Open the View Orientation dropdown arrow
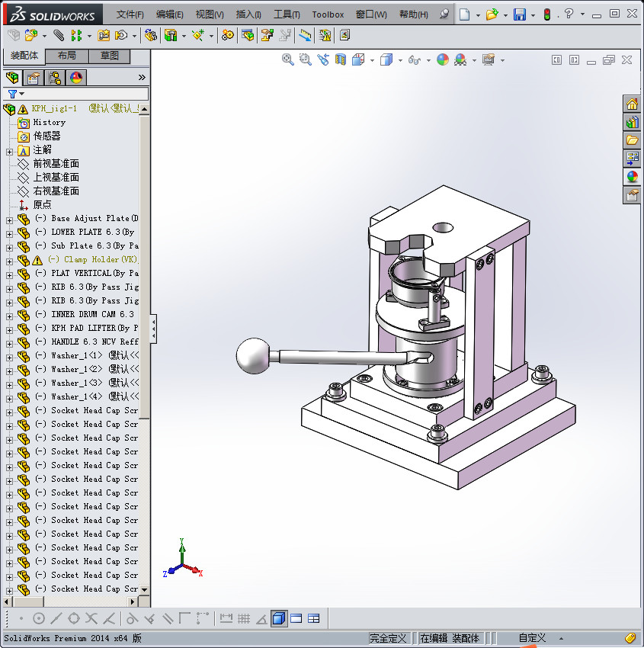 click(372, 61)
